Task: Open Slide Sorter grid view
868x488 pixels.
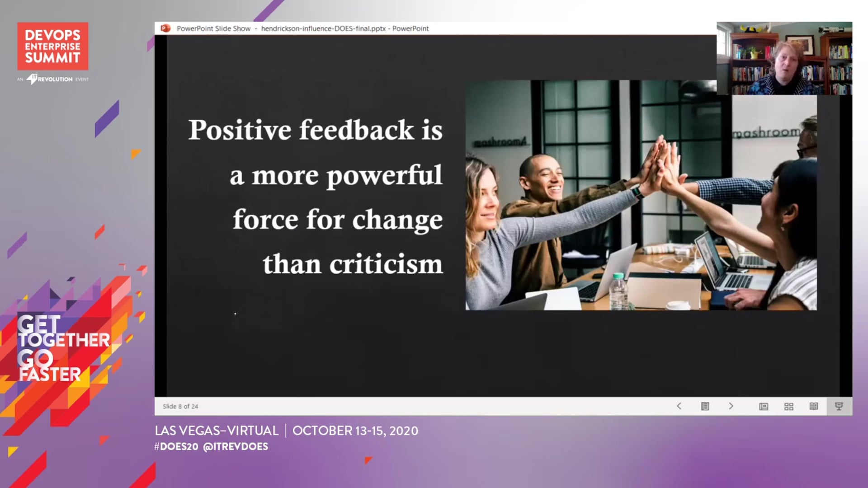Action: [x=789, y=406]
